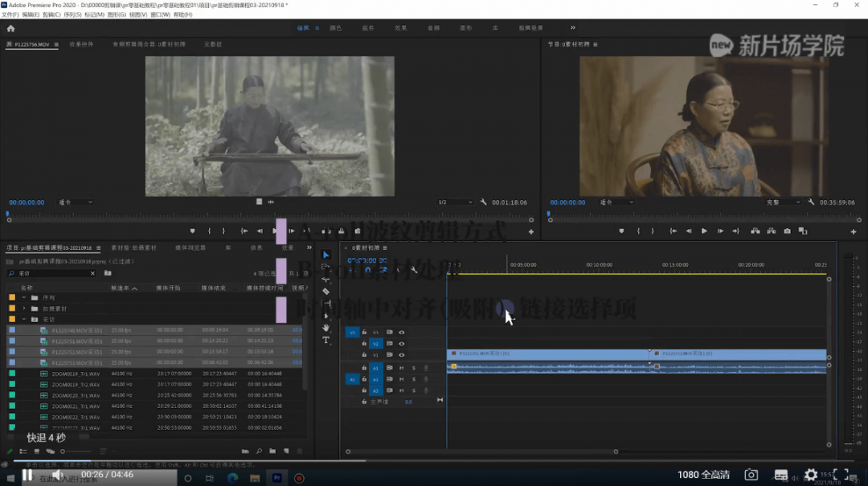Open Source monitor 1/2 resolution dropdown
The width and height of the screenshot is (868, 486).
click(x=455, y=202)
